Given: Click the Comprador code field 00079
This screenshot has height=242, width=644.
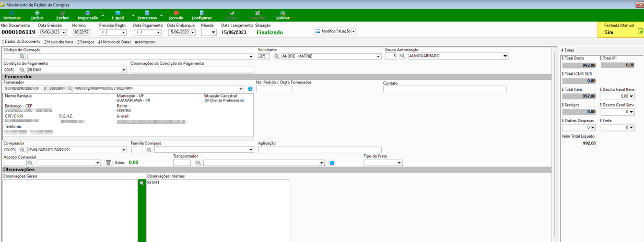Looking at the screenshot, I should (x=10, y=150).
